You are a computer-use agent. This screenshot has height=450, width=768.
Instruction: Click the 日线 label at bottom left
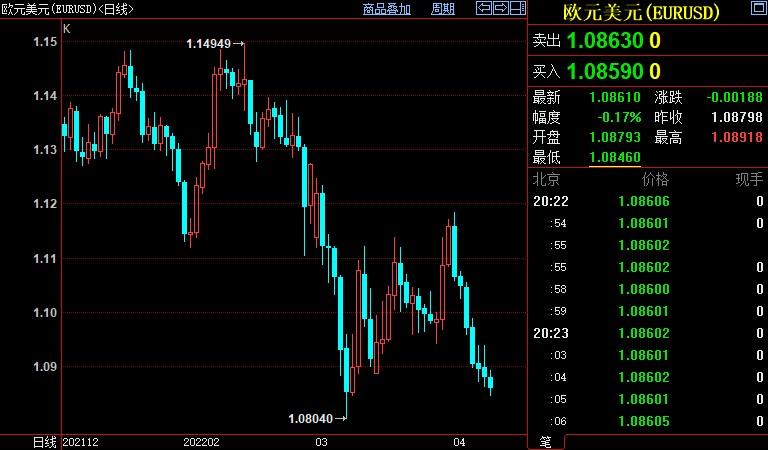(44, 441)
